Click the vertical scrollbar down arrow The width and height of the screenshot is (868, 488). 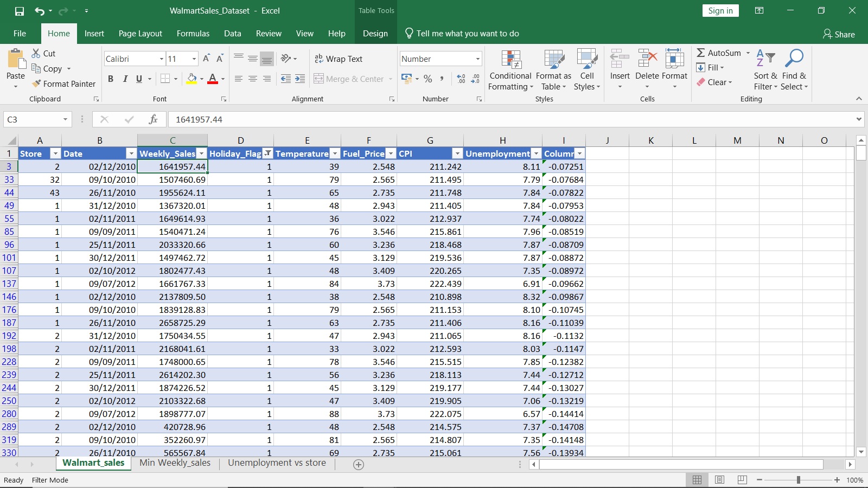click(861, 452)
